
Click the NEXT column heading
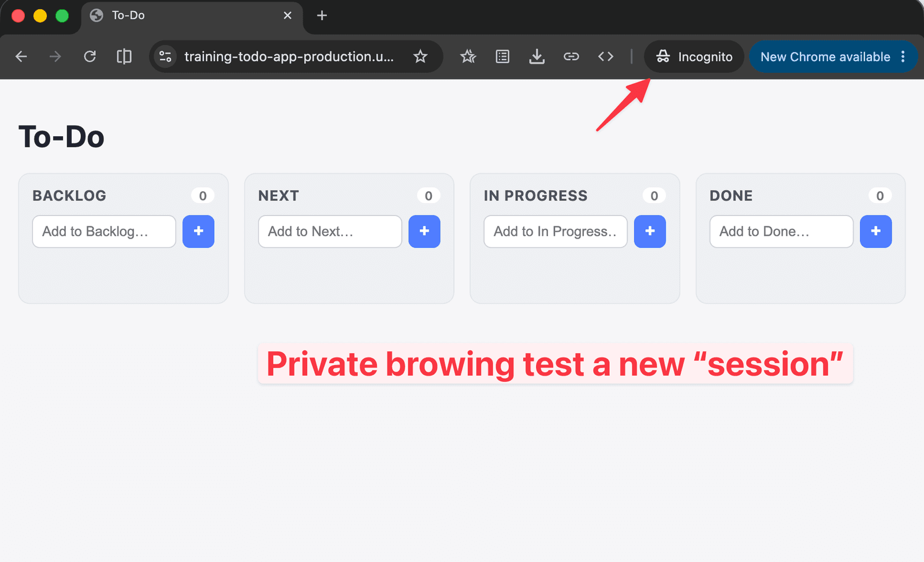pyautogui.click(x=278, y=196)
